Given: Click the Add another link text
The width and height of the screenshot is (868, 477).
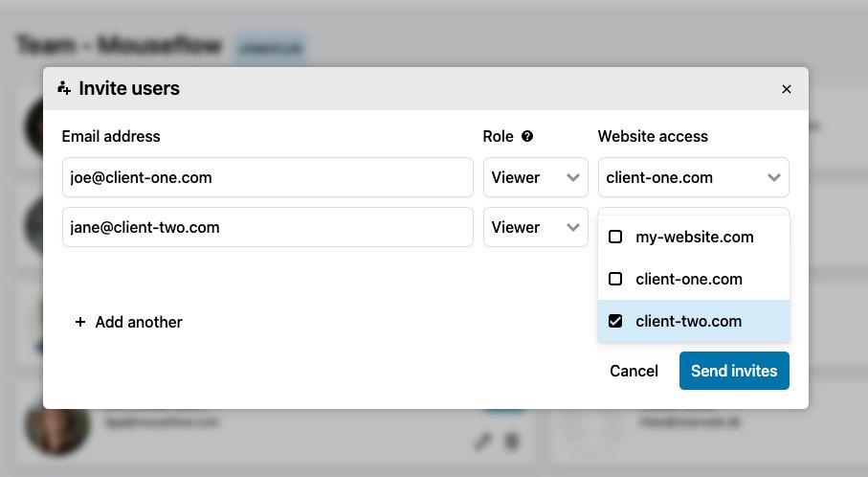Looking at the screenshot, I should click(139, 323).
